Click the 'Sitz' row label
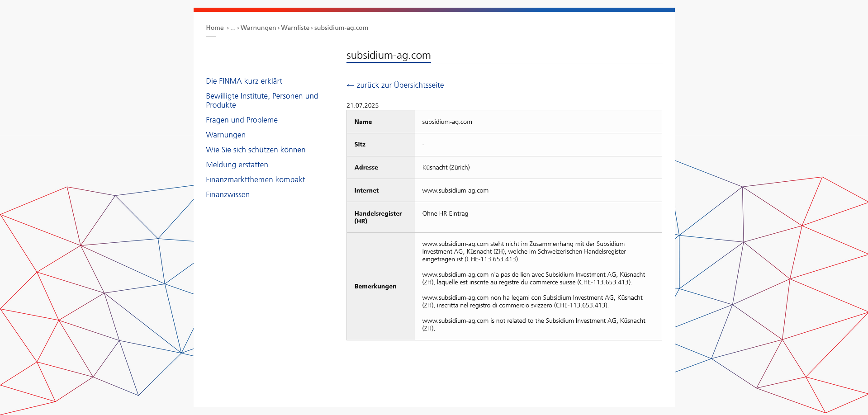Viewport: 868px width, 415px height. point(360,144)
